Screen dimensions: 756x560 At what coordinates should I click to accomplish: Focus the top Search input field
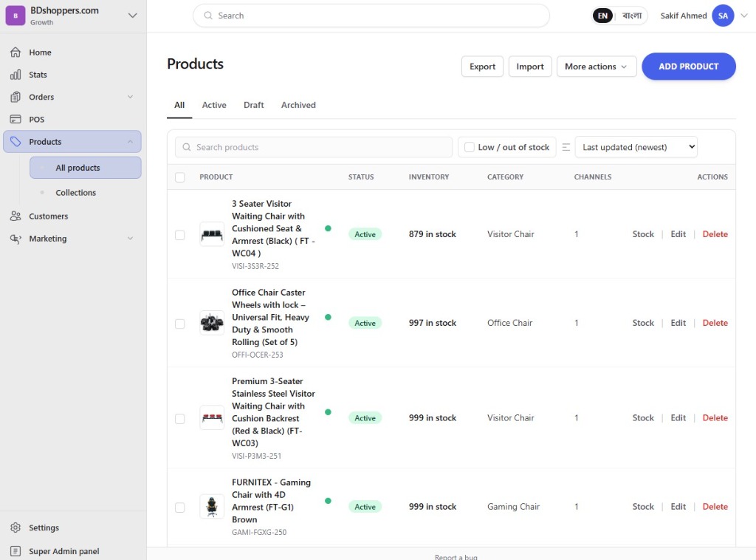(x=371, y=16)
